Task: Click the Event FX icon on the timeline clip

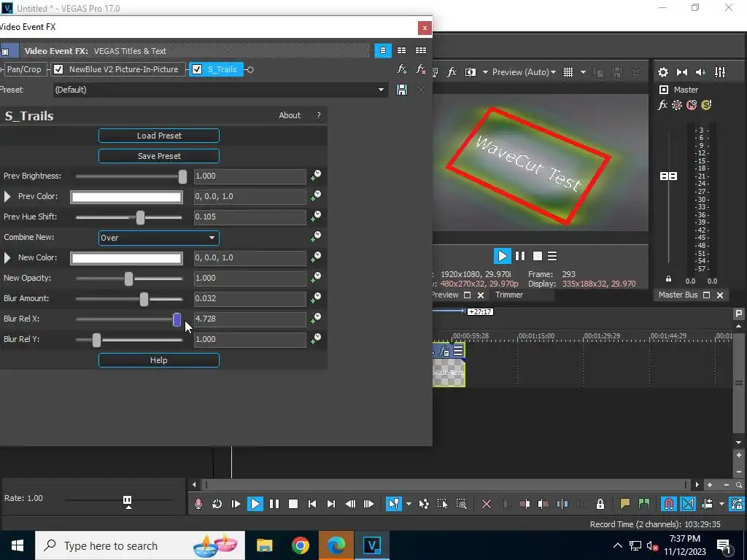Action: (444, 351)
